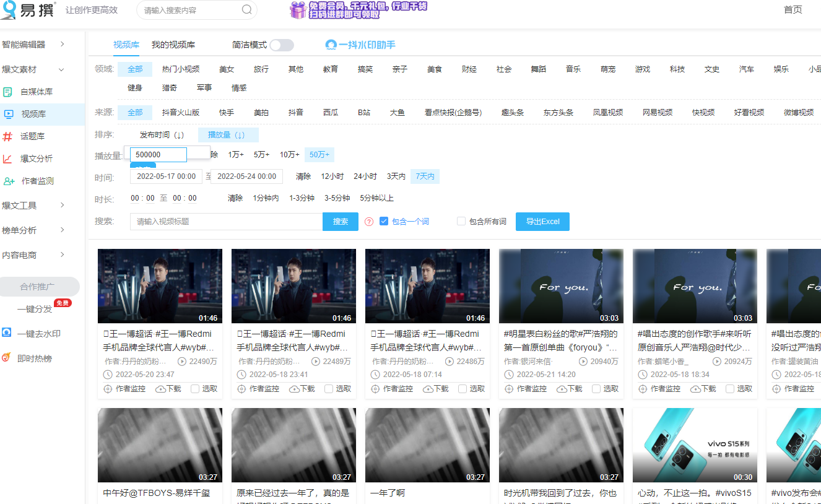The height and width of the screenshot is (504, 821).
Task: Sort by 播放量 descending
Action: (228, 135)
